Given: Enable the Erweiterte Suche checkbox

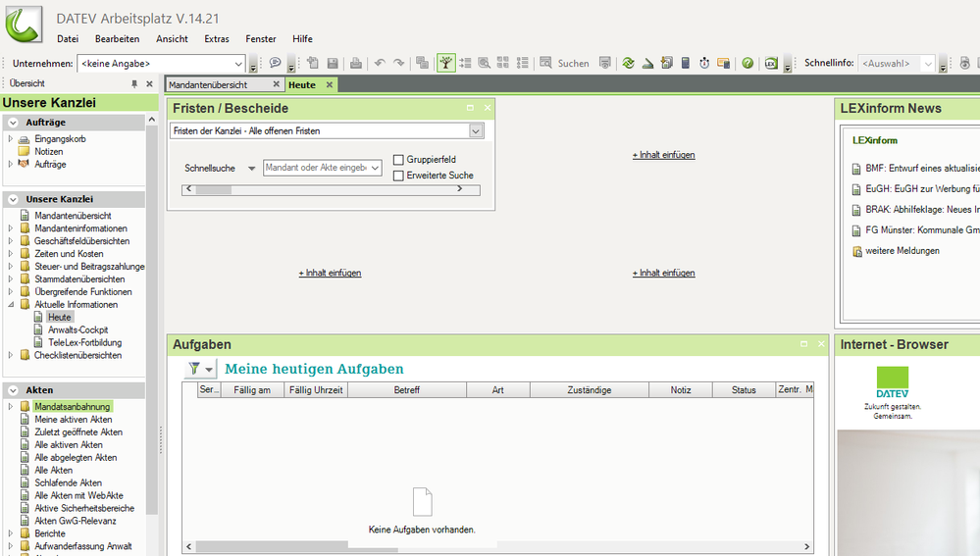Looking at the screenshot, I should click(398, 176).
